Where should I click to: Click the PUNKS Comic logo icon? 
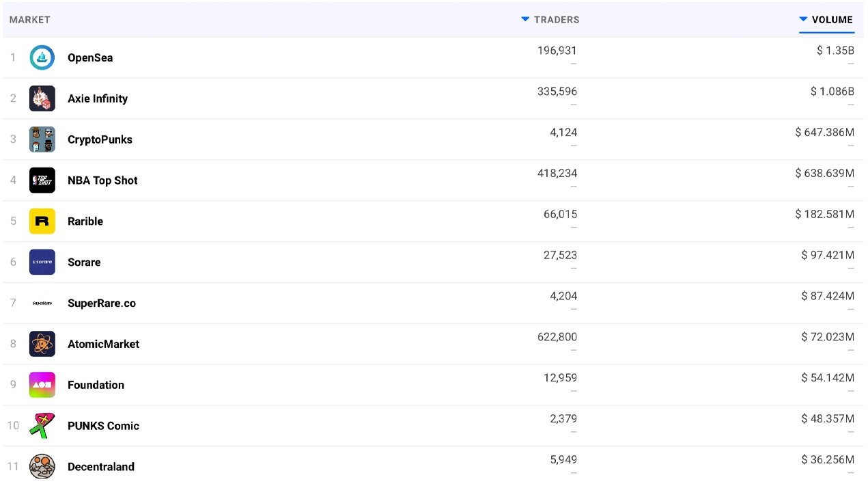tap(42, 426)
